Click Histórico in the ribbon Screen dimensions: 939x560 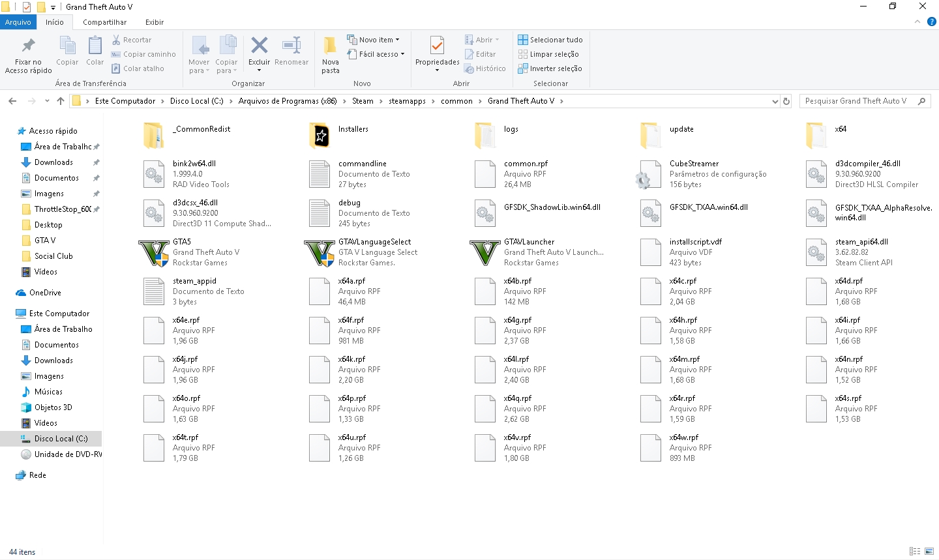(x=485, y=68)
